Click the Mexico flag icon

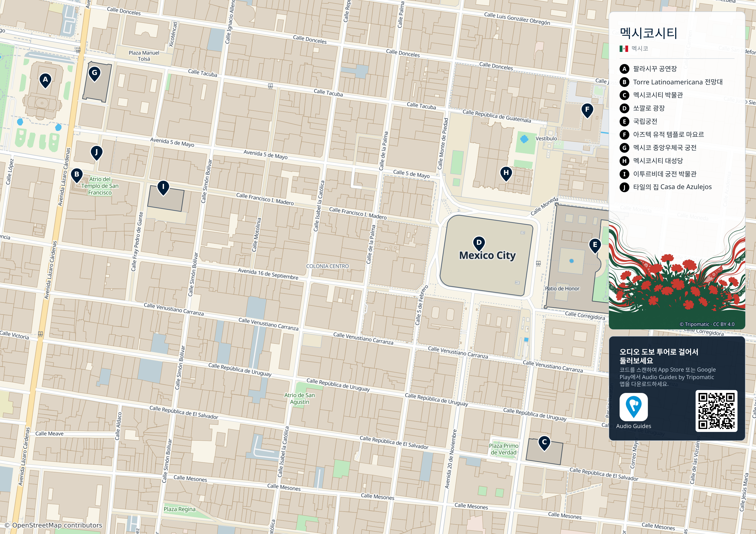pos(624,49)
